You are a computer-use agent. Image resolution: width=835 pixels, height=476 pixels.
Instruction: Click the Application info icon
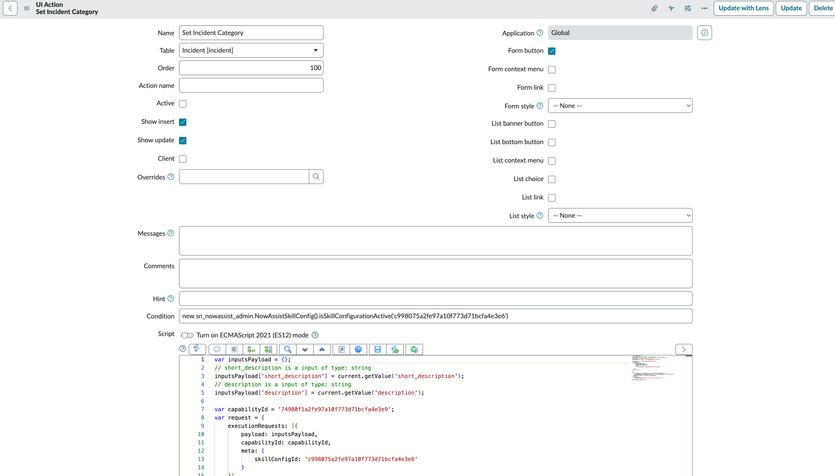click(704, 33)
